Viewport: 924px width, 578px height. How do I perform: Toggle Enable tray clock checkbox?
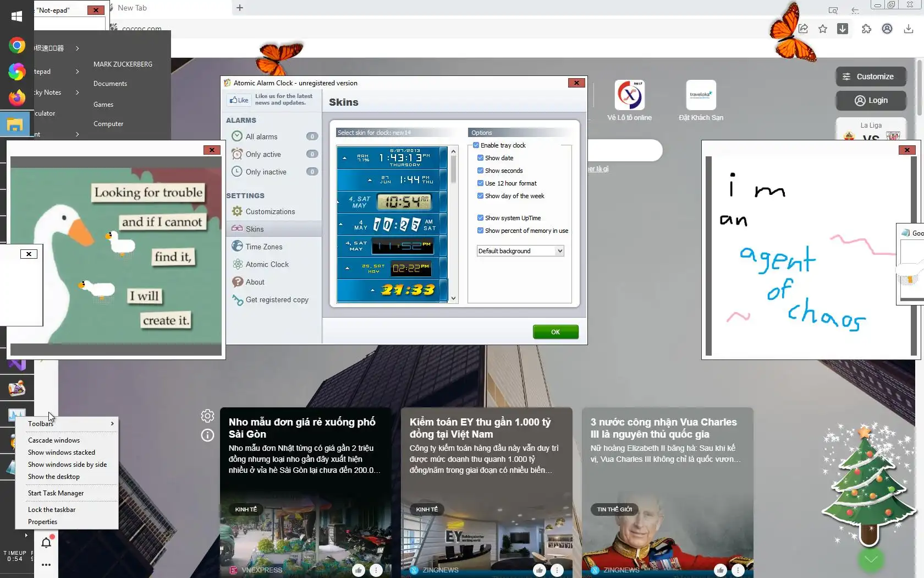tap(476, 145)
